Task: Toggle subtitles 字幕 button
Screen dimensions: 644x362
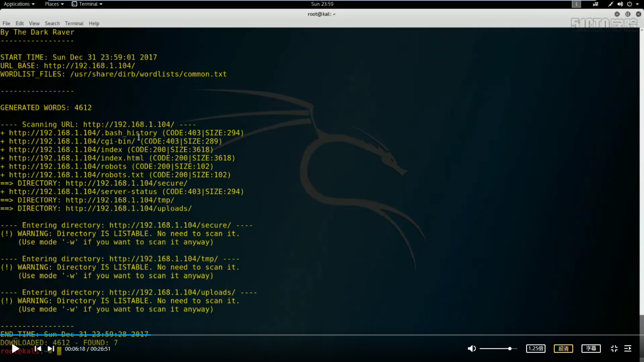Action: pos(591,349)
